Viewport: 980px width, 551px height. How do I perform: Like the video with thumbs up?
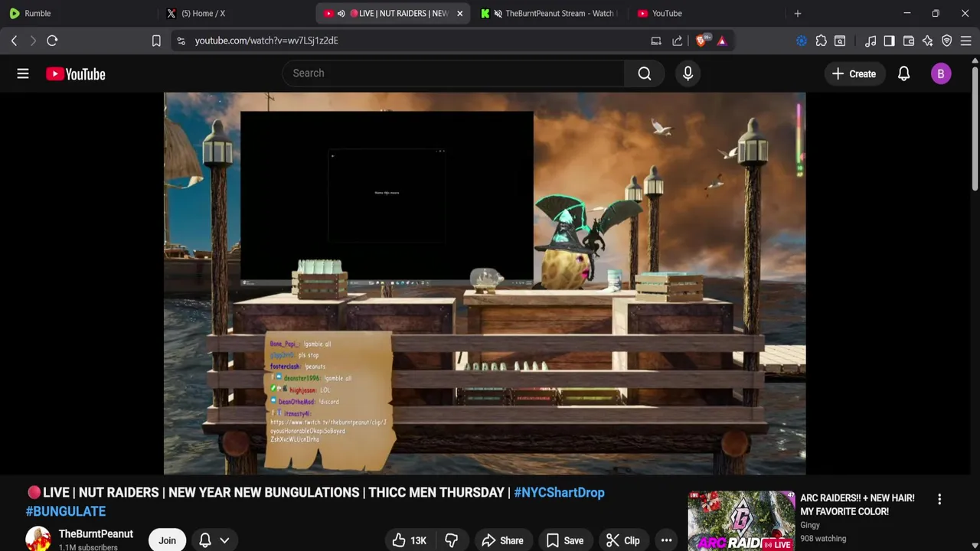(x=410, y=540)
